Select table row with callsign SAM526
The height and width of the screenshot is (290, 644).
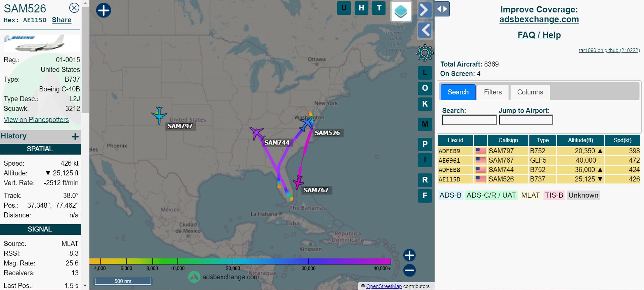pos(539,179)
